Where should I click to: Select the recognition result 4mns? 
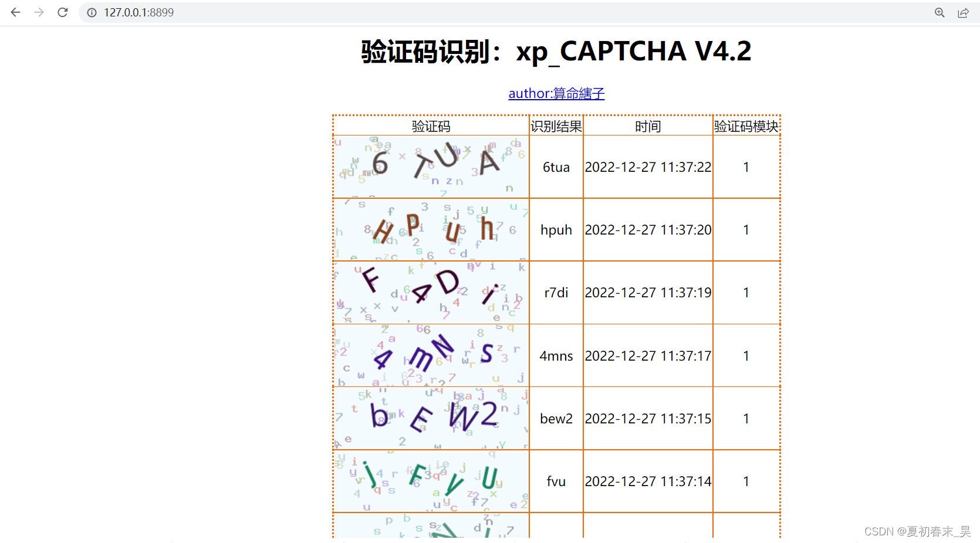pos(556,356)
